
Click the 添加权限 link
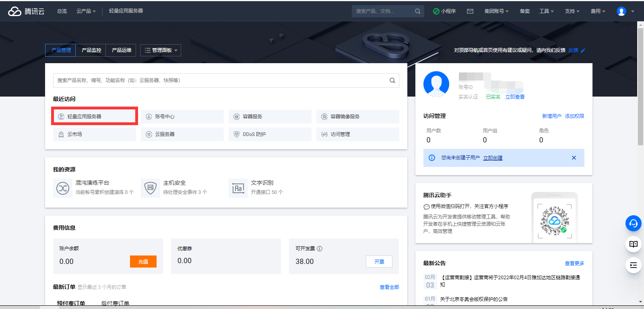[x=574, y=116]
